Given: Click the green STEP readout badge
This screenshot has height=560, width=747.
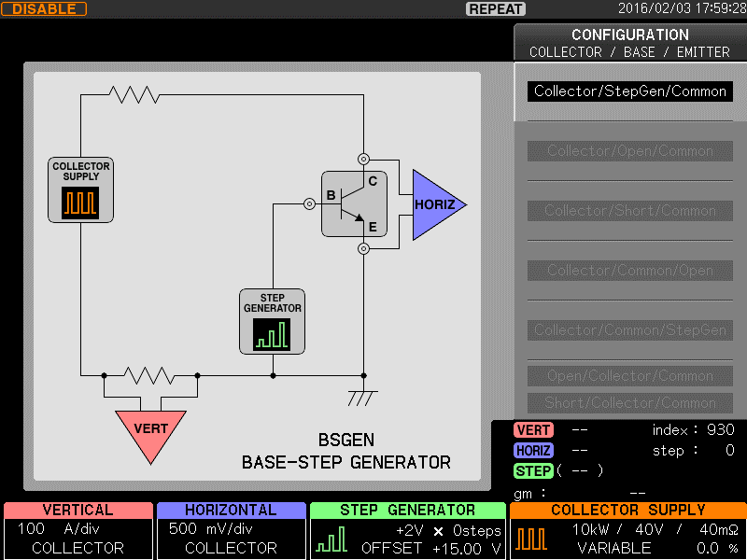Looking at the screenshot, I should pos(533,471).
